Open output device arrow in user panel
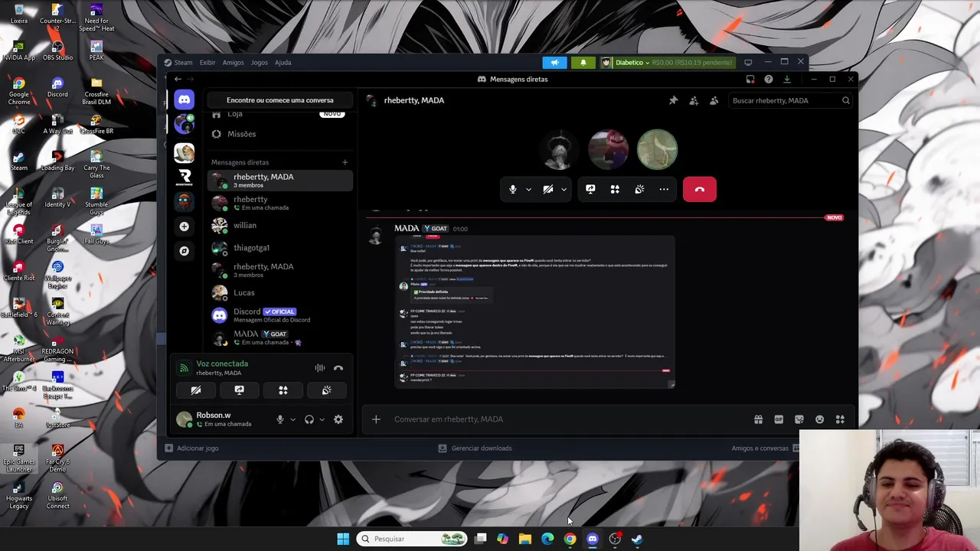Screen dimensions: 980x551 [322, 419]
